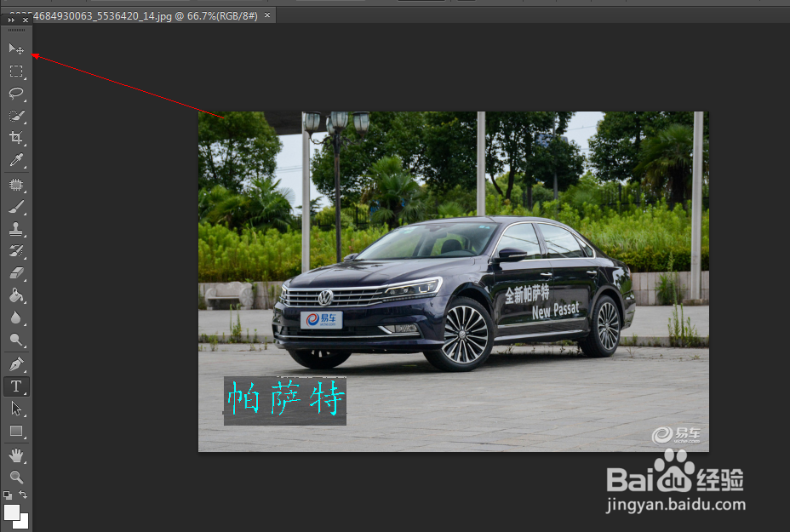Select the Rectangle shape tool

point(16,431)
